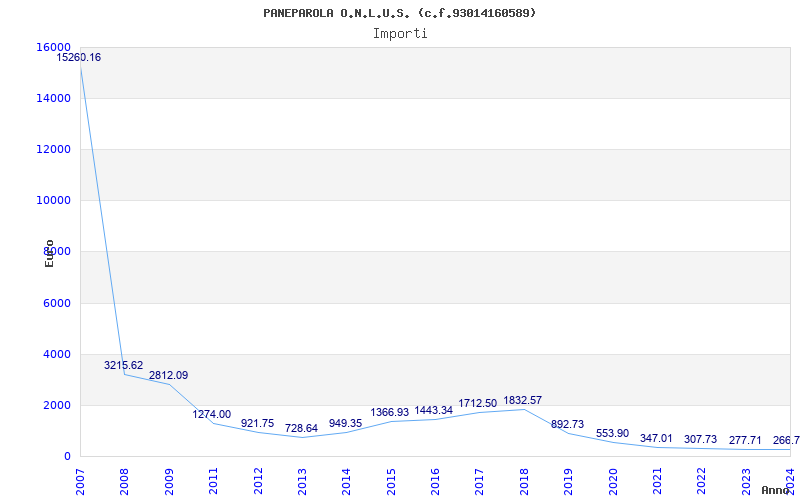800x500 pixels.
Task: Click the 2022 x-axis year label
Action: (701, 481)
